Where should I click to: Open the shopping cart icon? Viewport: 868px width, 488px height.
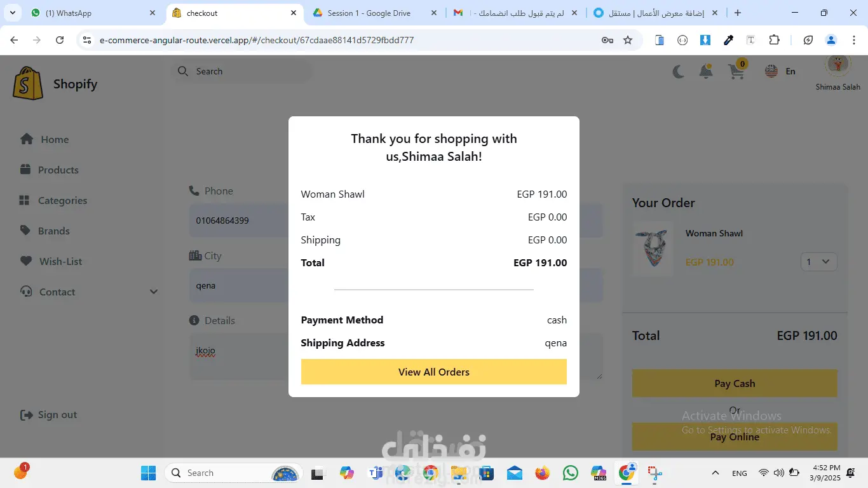736,71
